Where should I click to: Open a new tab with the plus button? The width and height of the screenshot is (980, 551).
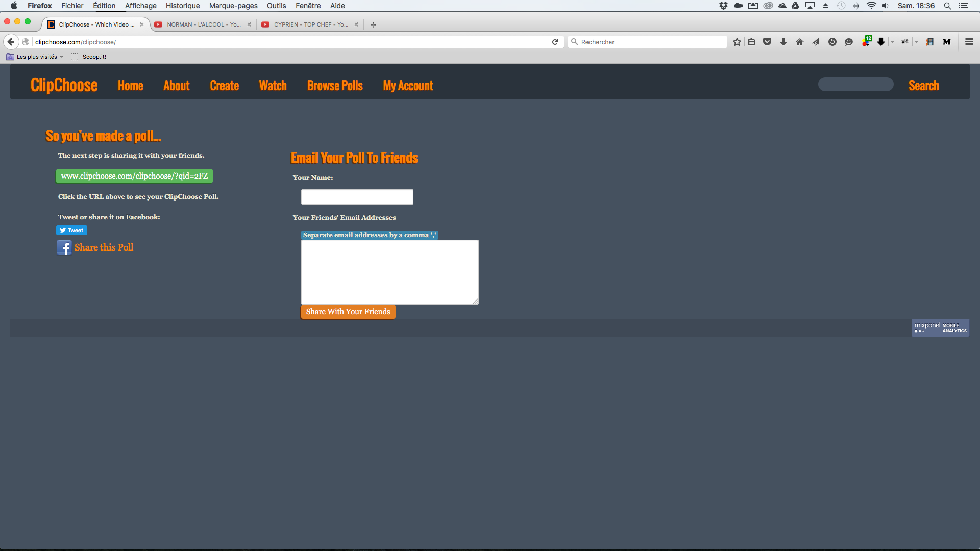point(373,24)
